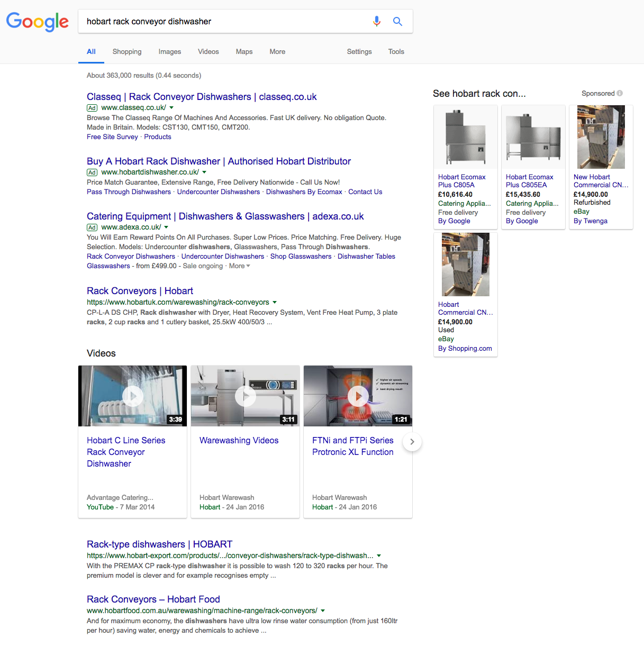This screenshot has width=644, height=647.
Task: Open Rack Conveyor Dishwashers sitelink in Adexa ad
Action: [131, 257]
